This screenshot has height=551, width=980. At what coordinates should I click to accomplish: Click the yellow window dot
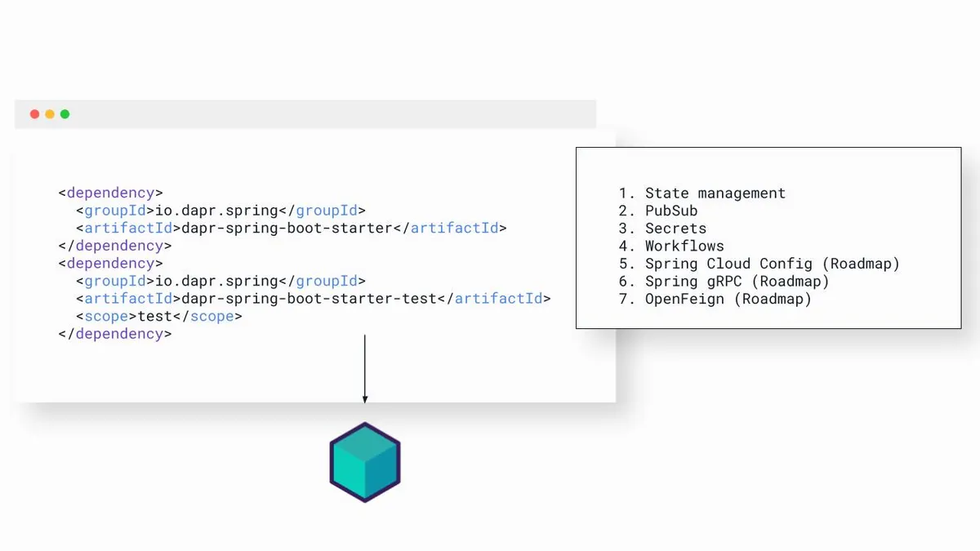click(x=50, y=114)
